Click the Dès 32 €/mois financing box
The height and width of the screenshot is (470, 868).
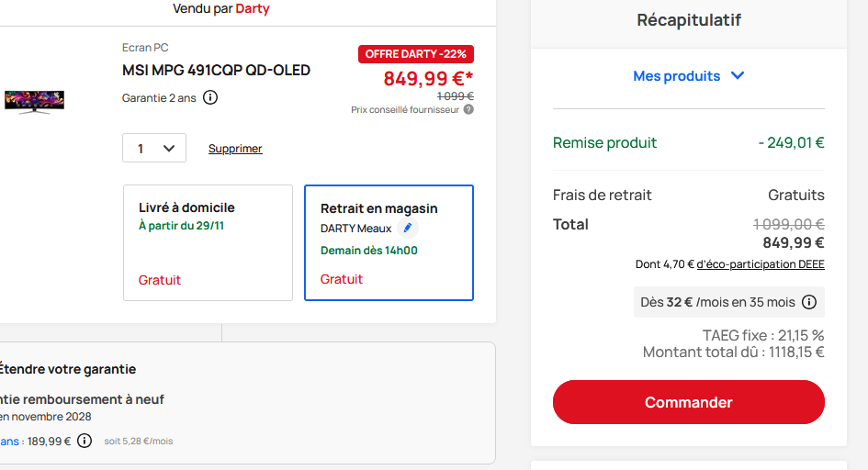717,302
